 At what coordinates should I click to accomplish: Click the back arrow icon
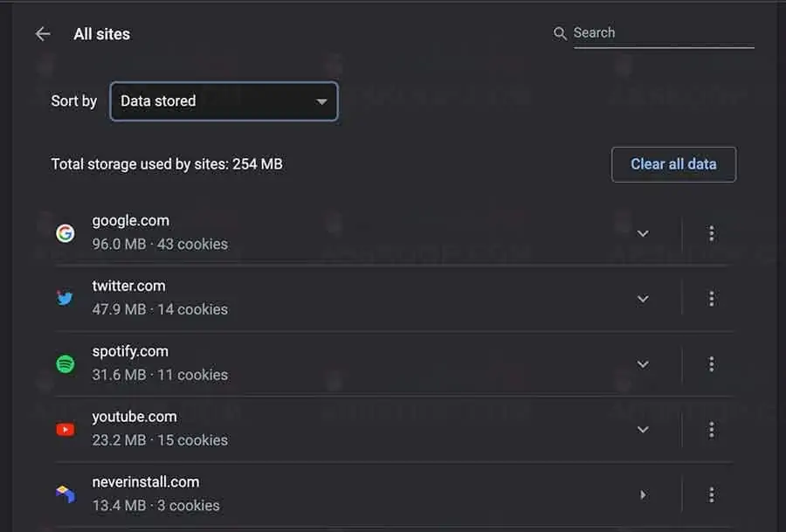(x=42, y=33)
